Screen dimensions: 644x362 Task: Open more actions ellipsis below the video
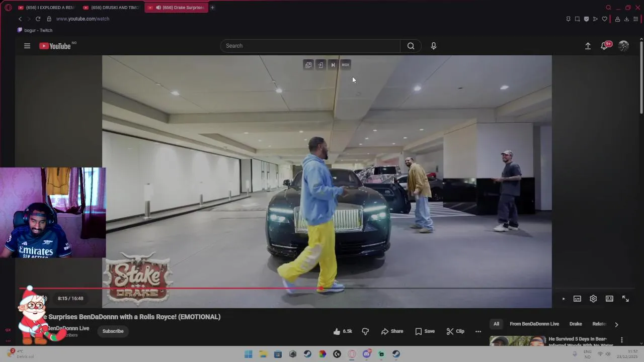478,331
